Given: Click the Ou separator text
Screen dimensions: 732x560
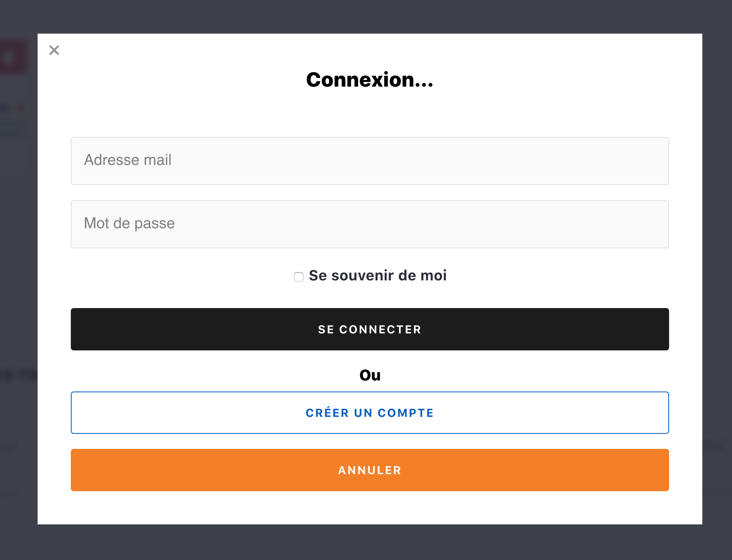Looking at the screenshot, I should [370, 375].
